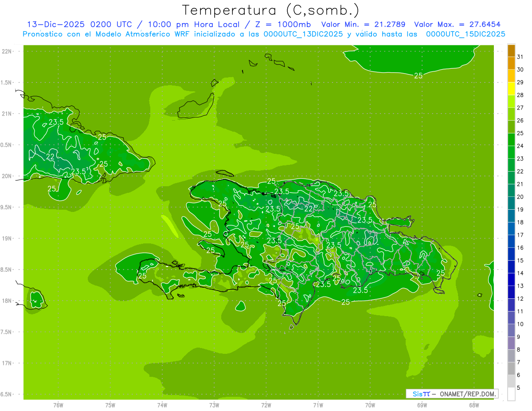Click the '22' contour label over Cuba
Image resolution: width=532 pixels, height=411 pixels.
(x=51, y=157)
